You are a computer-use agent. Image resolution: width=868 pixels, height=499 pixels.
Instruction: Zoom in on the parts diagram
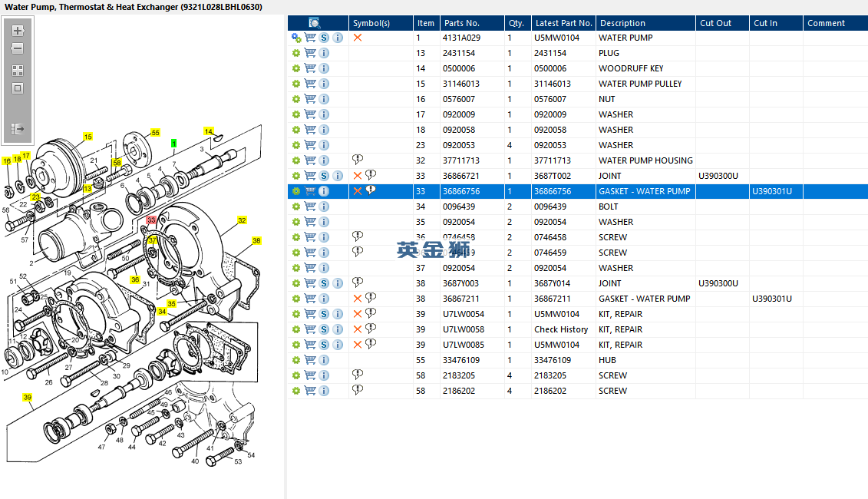click(18, 31)
